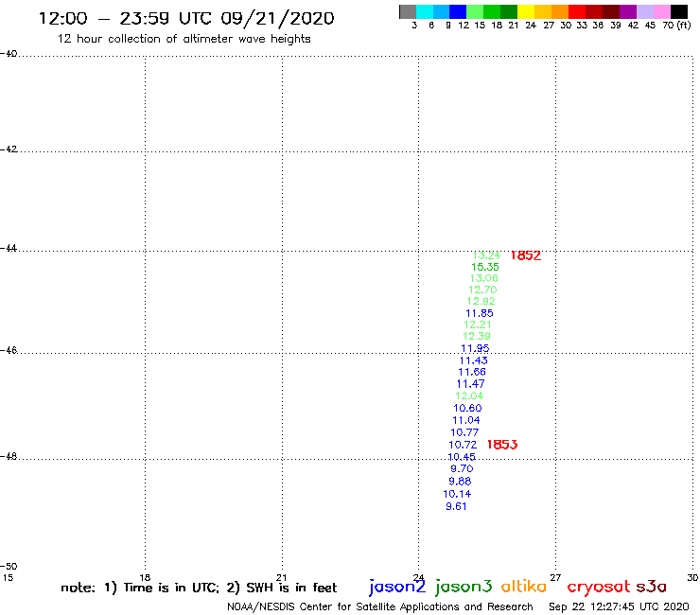Image resolution: width=700 pixels, height=615 pixels.
Task: Click the reading '10.77'
Action: coord(464,432)
